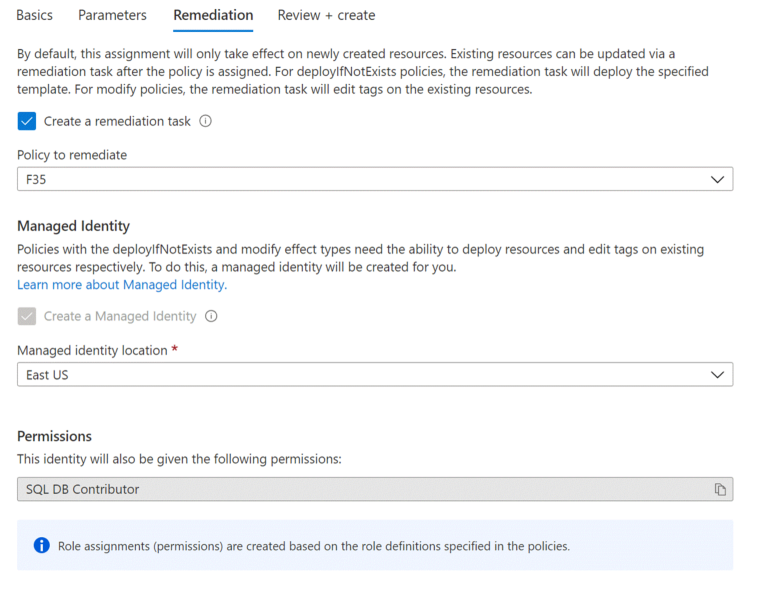Click the SQL DB Contributor permissions field
Viewport: 782px width, 598px height.
coord(375,489)
